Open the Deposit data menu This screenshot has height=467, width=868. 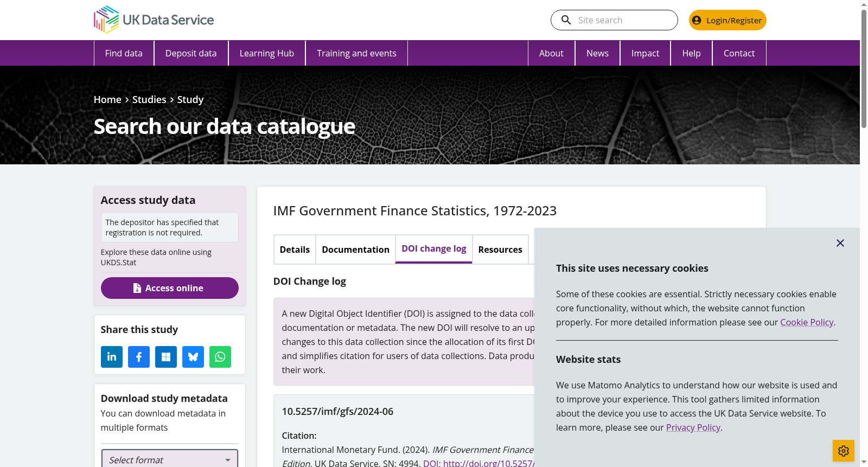[x=191, y=53]
